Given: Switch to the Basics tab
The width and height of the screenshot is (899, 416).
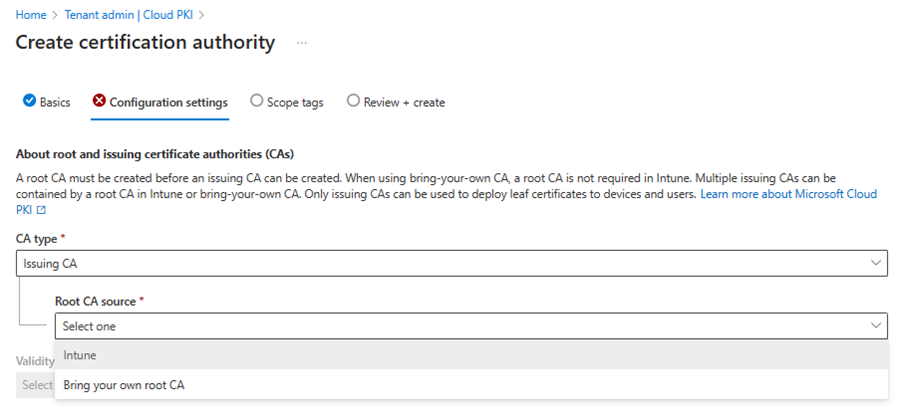Looking at the screenshot, I should click(x=47, y=102).
